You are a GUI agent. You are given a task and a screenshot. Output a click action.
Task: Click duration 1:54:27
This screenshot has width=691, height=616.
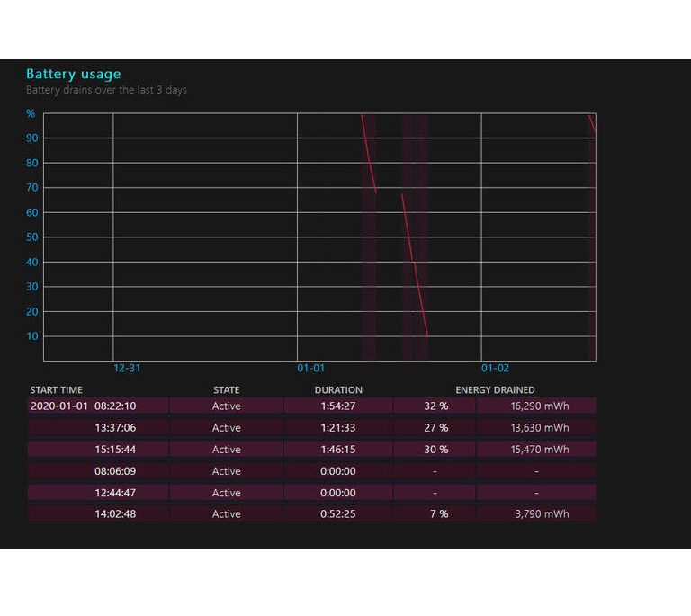click(338, 406)
